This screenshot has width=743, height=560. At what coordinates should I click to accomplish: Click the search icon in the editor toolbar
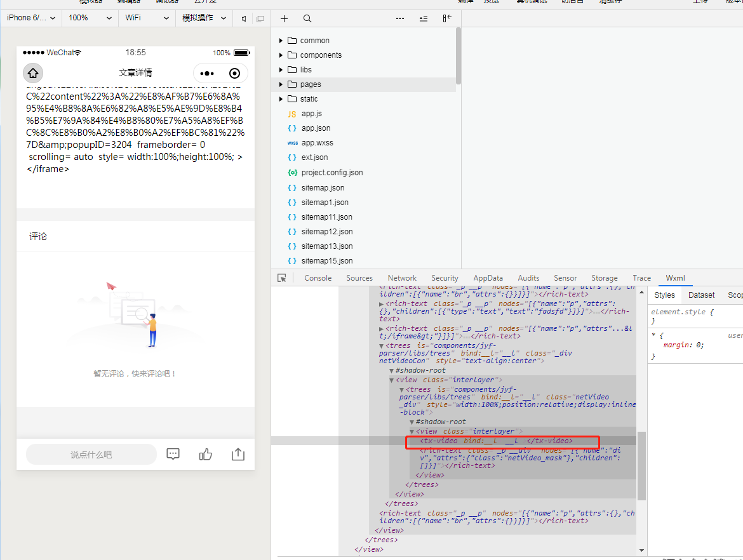307,18
